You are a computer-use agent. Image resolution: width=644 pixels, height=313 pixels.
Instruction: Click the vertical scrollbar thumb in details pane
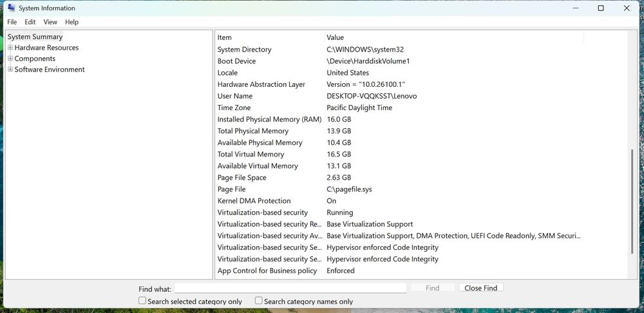[632, 202]
